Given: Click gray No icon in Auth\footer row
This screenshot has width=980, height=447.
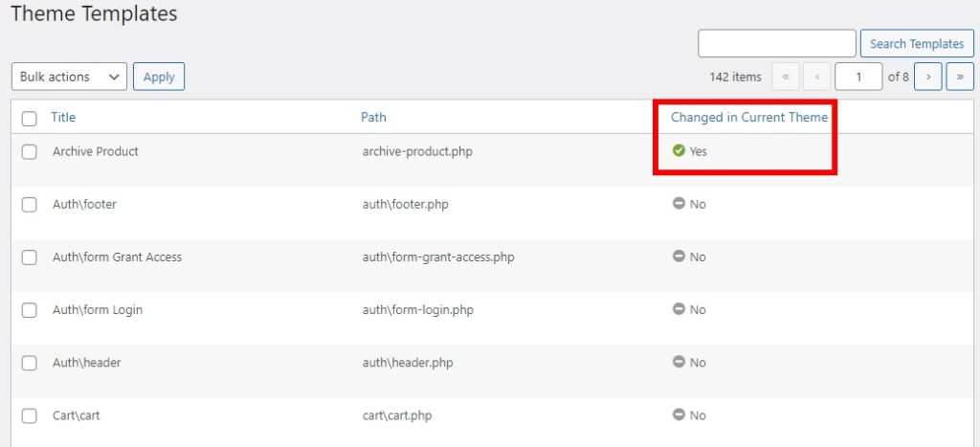Looking at the screenshot, I should [x=679, y=203].
